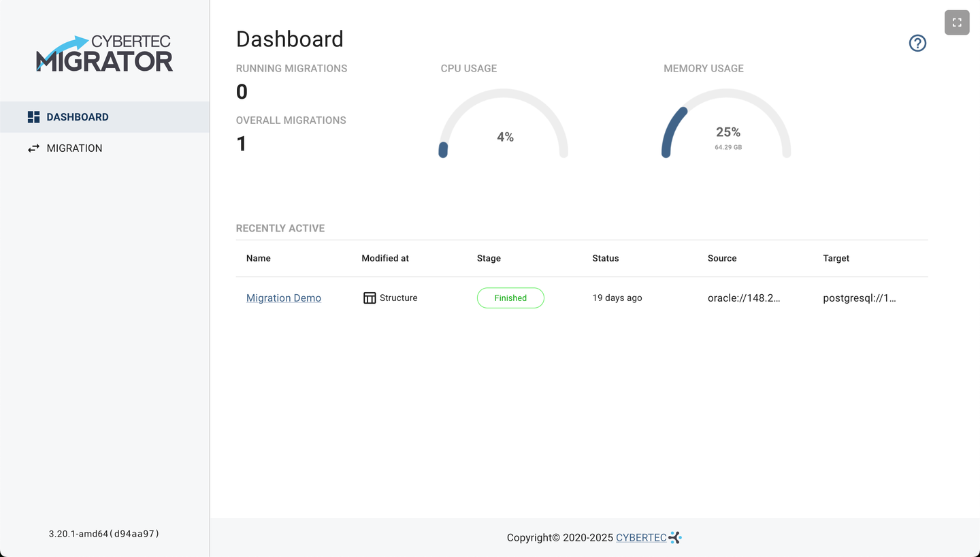The height and width of the screenshot is (557, 980).
Task: Click the CYBERTEC logo icon in footer
Action: pyautogui.click(x=675, y=538)
